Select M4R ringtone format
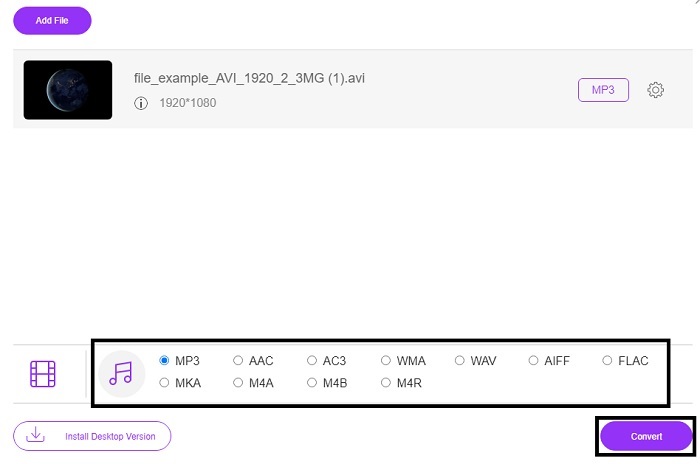Image resolution: width=700 pixels, height=464 pixels. [386, 382]
